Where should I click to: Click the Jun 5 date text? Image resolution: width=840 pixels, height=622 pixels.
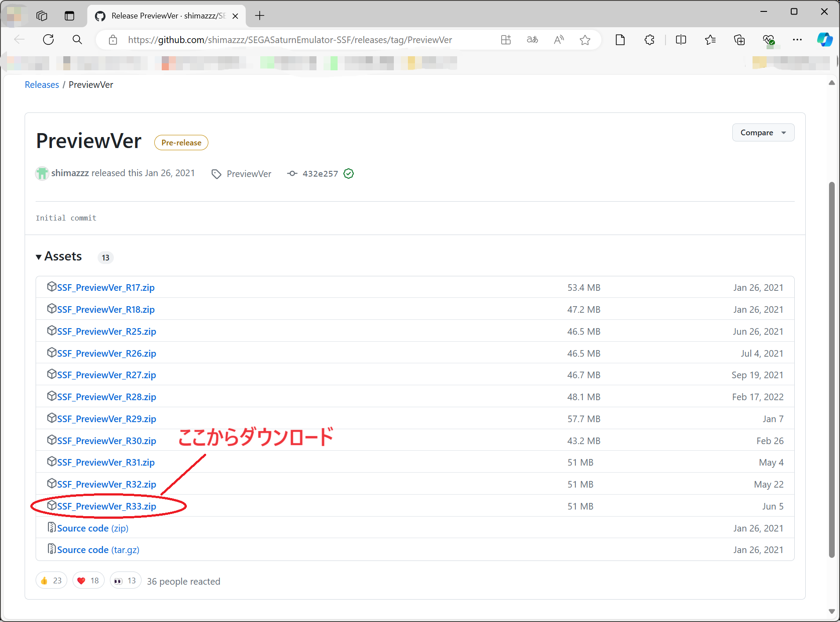click(773, 506)
